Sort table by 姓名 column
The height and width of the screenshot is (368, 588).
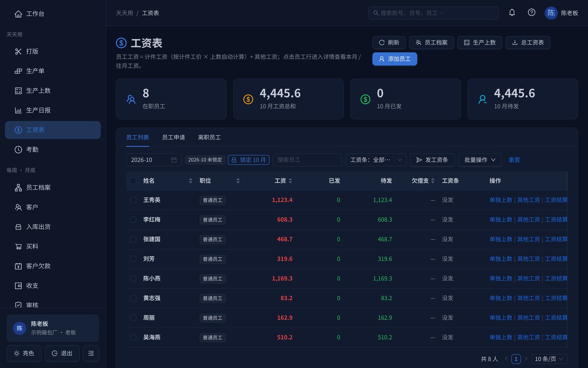coord(190,181)
